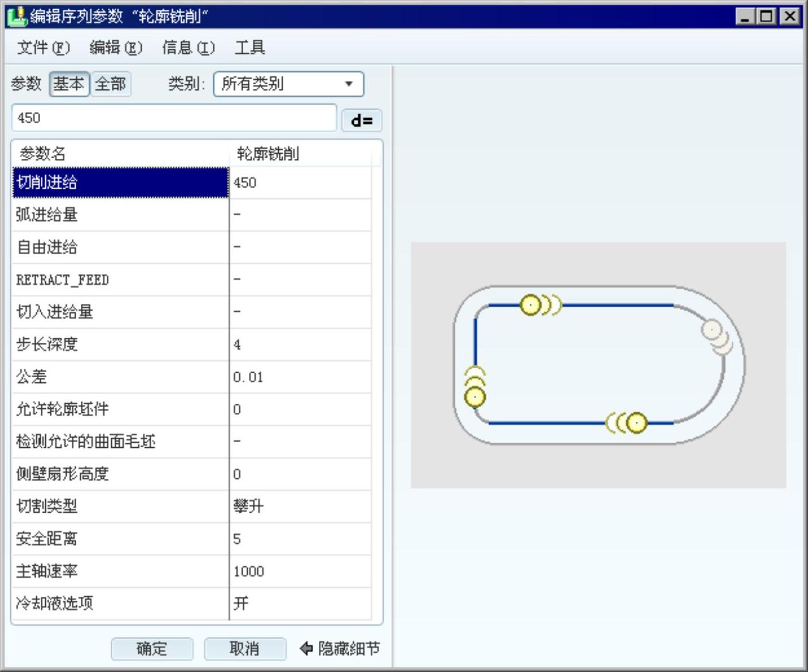This screenshot has height=672, width=808.
Task: Select the 切削进给 parameter row
Action: 120,183
